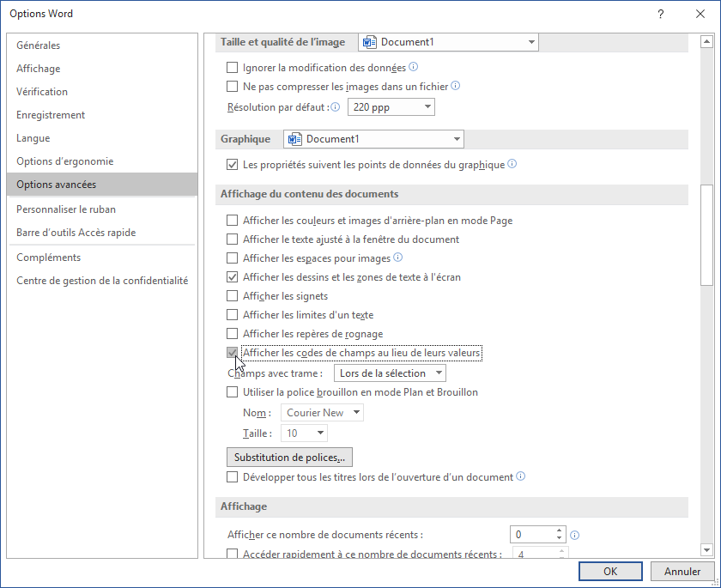The height and width of the screenshot is (588, 721).
Task: Enable 'Afficher les signets' checkbox
Action: click(232, 296)
